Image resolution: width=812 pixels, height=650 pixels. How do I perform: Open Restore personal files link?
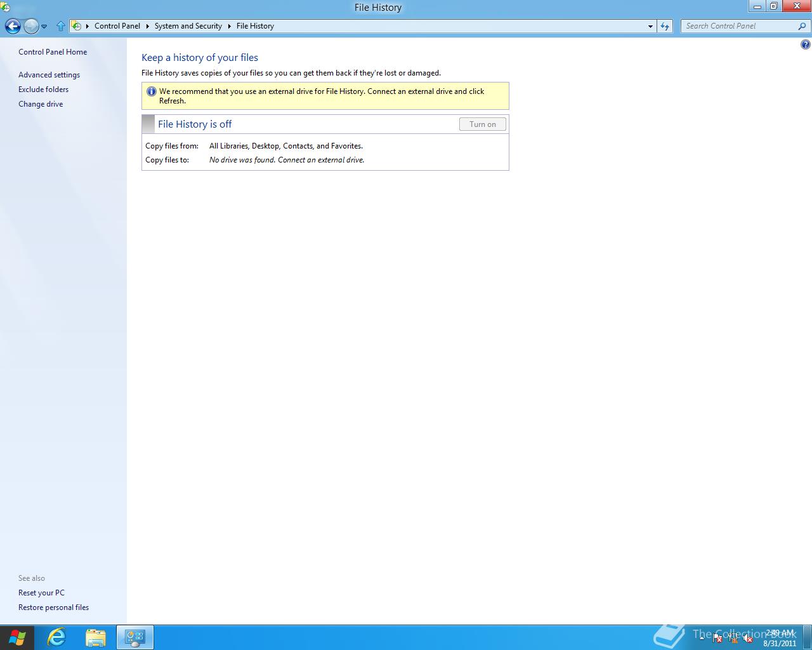(53, 607)
